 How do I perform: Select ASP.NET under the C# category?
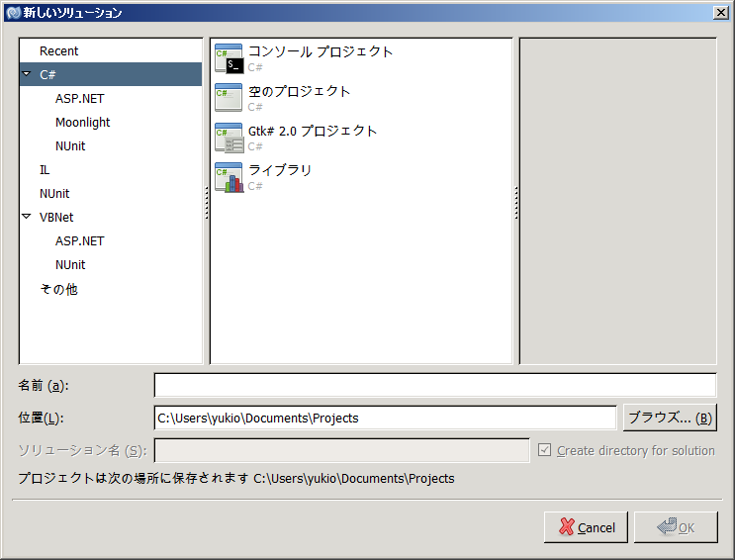(79, 98)
